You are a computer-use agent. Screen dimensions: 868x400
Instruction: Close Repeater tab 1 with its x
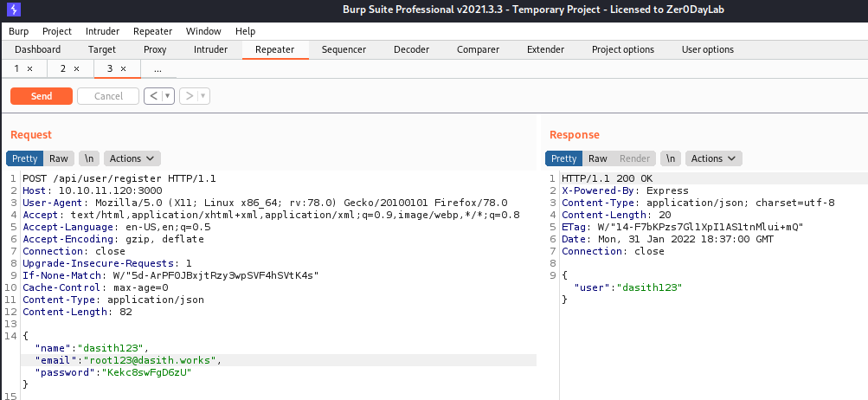click(x=29, y=68)
